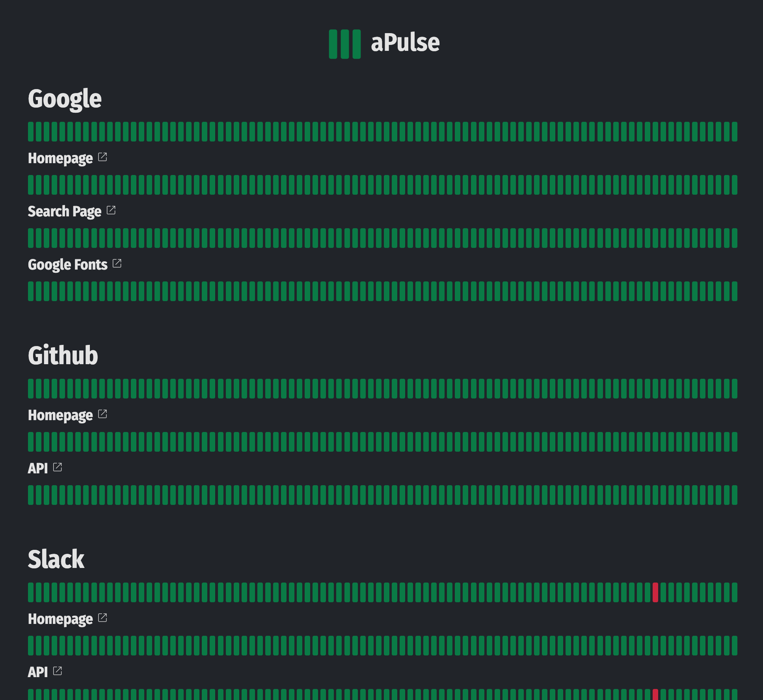Open external link icon next to Google Fonts

116,263
